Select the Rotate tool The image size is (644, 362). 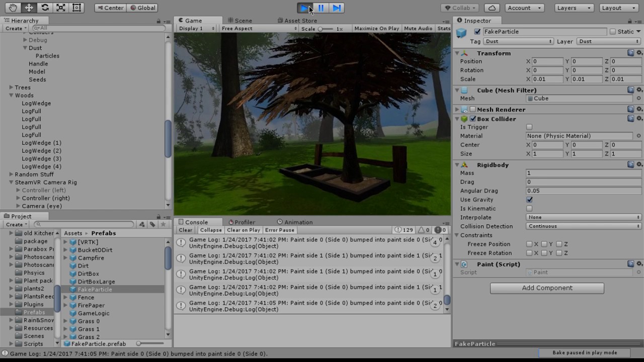coord(45,8)
